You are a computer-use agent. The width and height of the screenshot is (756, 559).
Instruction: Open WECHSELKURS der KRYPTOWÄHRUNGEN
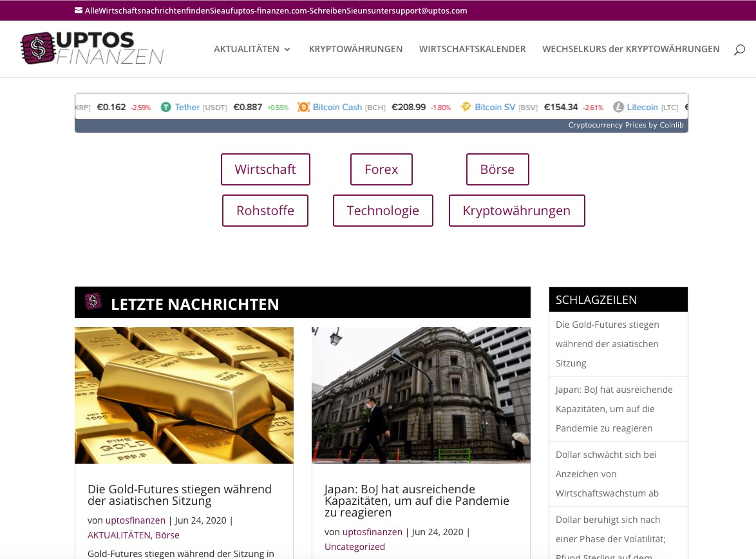[x=631, y=49]
